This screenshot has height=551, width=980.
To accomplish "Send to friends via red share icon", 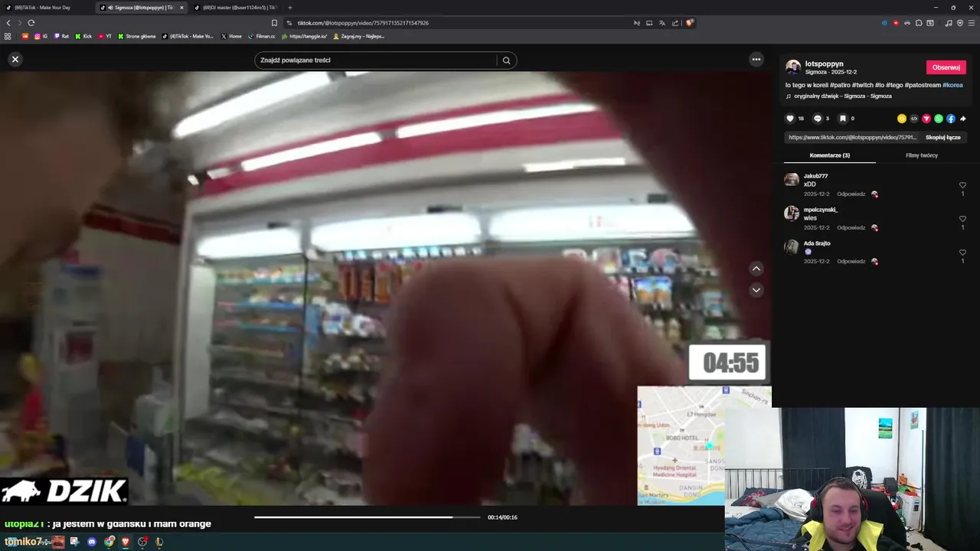I will click(x=926, y=119).
